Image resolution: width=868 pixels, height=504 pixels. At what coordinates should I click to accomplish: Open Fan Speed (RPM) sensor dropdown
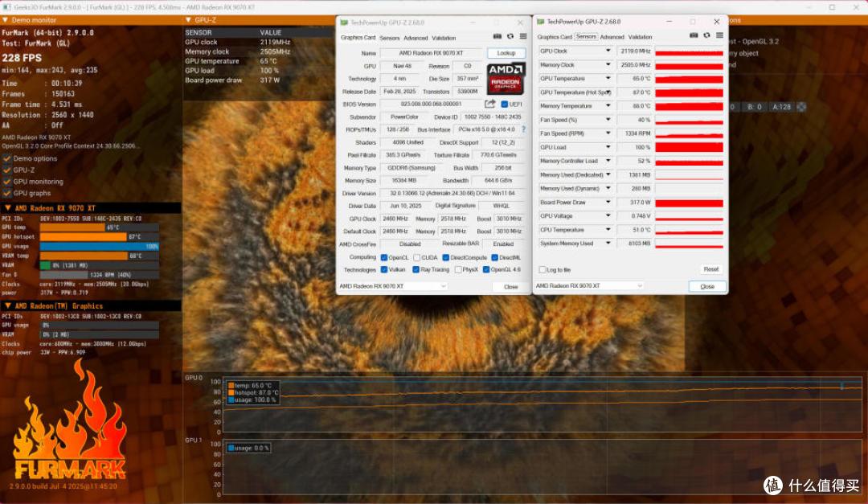(608, 133)
